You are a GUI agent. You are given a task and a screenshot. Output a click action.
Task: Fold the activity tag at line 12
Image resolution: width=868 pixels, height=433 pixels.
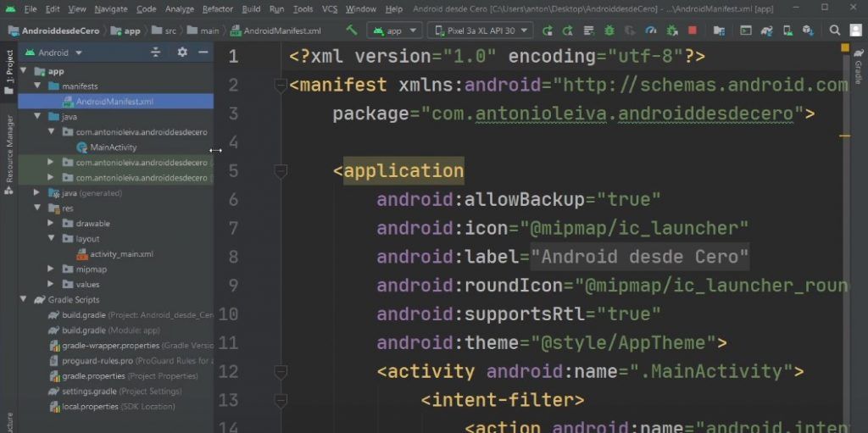click(x=281, y=371)
